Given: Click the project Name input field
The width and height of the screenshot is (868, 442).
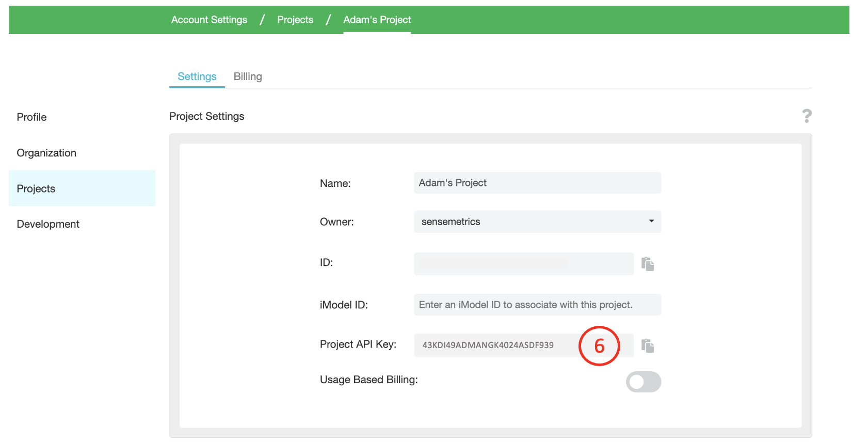Looking at the screenshot, I should click(x=537, y=183).
